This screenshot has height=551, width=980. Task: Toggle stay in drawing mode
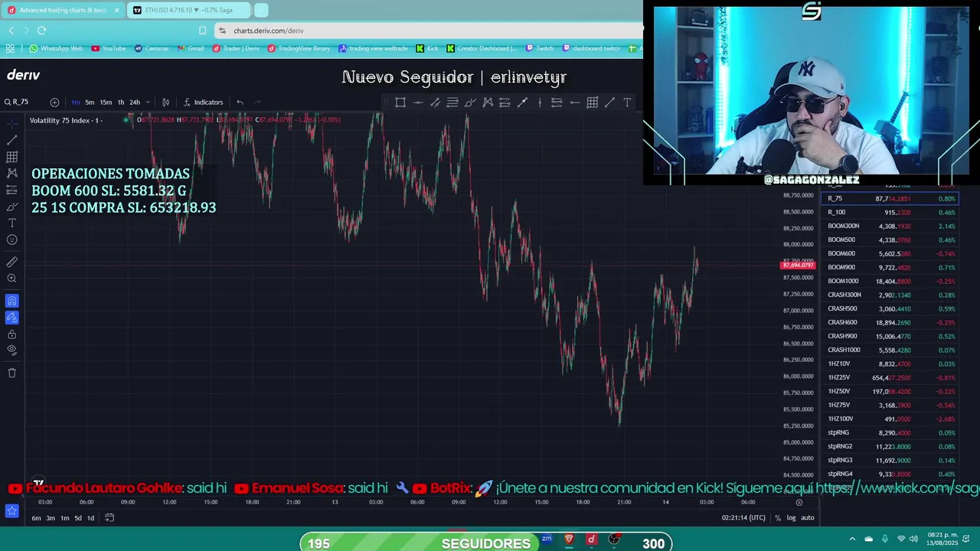pyautogui.click(x=12, y=318)
